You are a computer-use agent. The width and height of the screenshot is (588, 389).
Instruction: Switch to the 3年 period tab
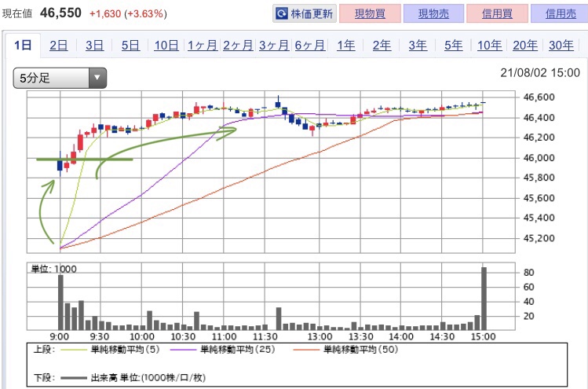418,46
